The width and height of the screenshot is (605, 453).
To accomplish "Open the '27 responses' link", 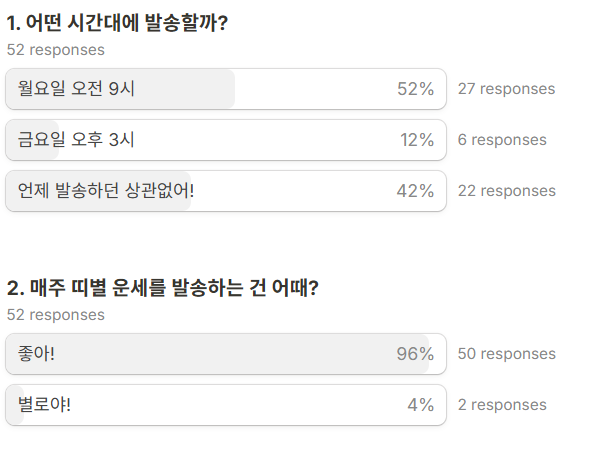I will (506, 89).
